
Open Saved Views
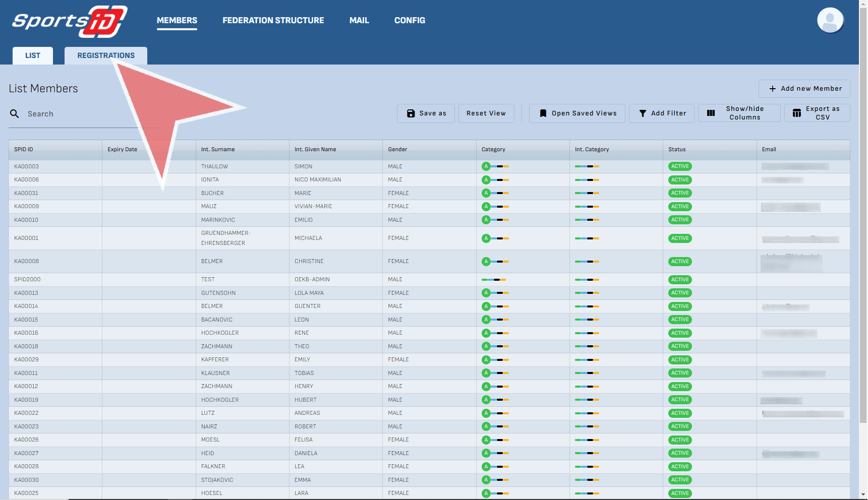577,113
